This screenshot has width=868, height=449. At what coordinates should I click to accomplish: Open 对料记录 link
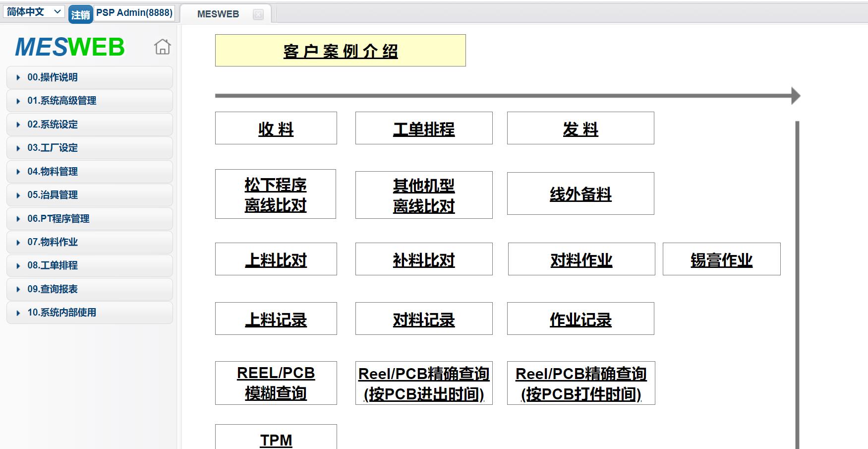pyautogui.click(x=424, y=319)
